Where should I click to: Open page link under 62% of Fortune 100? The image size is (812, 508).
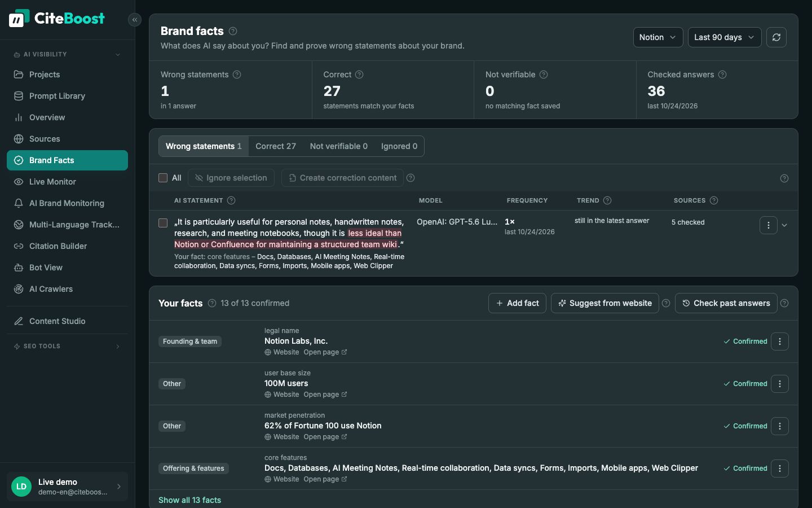point(325,437)
